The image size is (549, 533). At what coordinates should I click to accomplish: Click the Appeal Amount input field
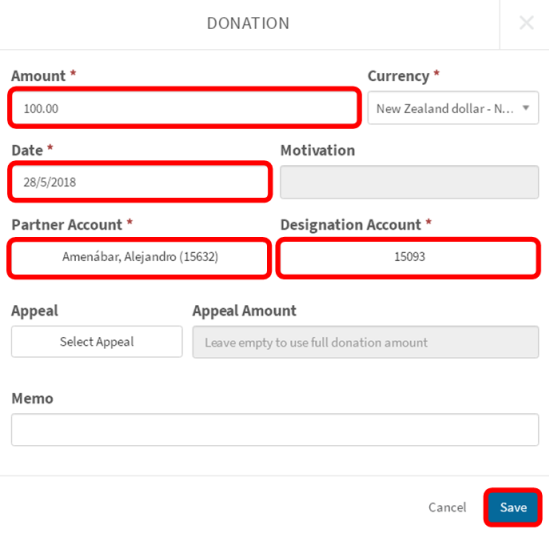(x=366, y=342)
